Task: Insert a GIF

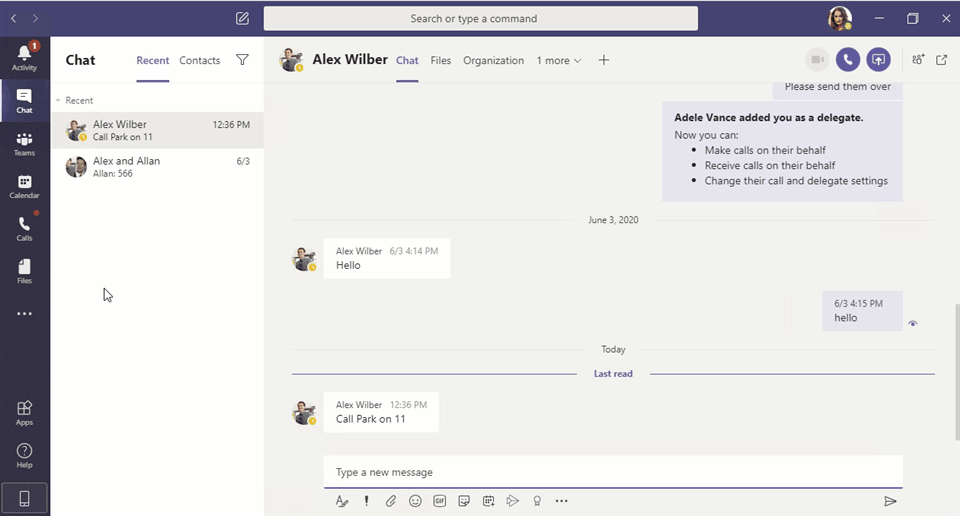Action: click(x=440, y=501)
